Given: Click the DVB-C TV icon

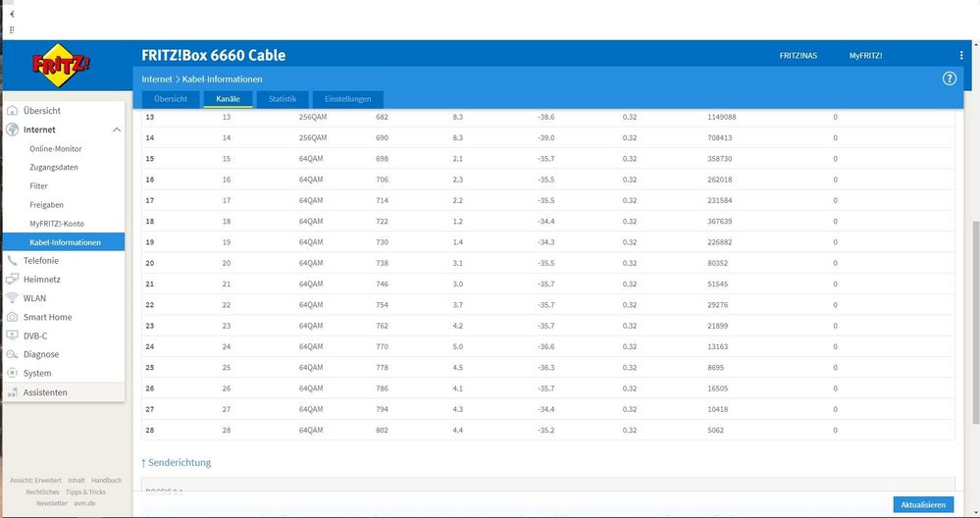Looking at the screenshot, I should click(x=12, y=336).
